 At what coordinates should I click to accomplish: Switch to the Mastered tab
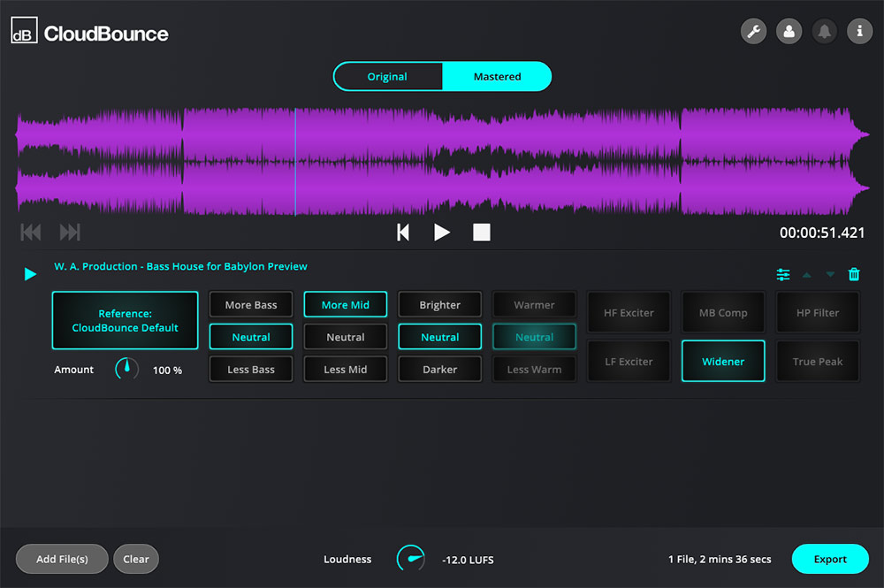point(497,77)
